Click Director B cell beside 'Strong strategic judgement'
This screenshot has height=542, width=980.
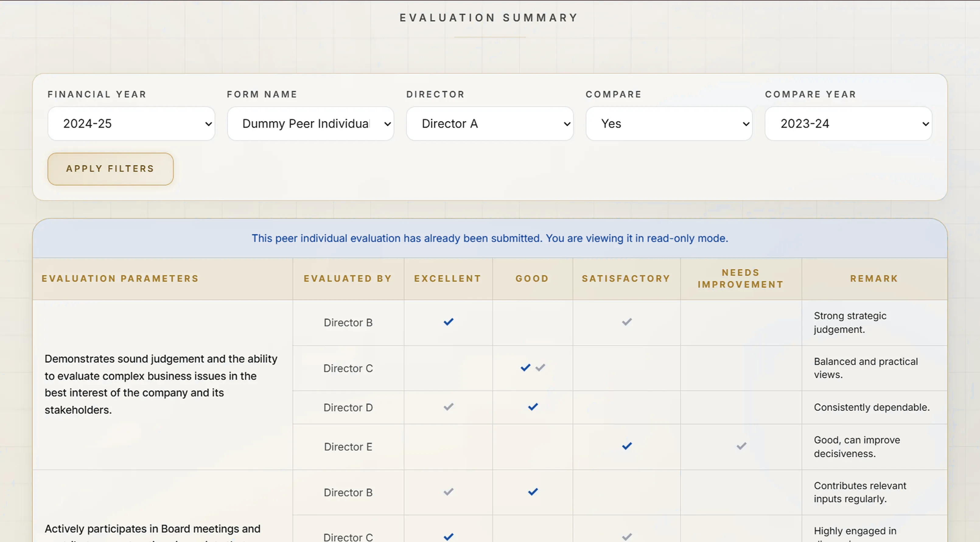point(348,323)
